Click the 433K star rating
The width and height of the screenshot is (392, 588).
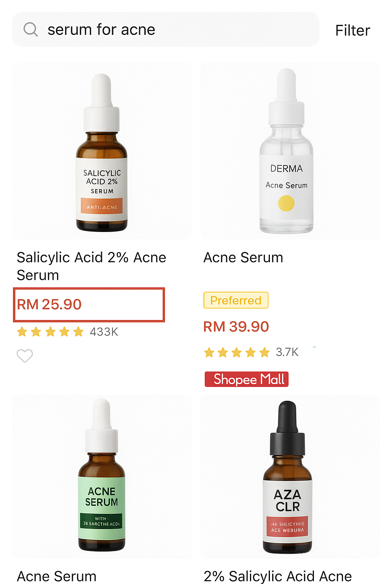click(x=67, y=332)
